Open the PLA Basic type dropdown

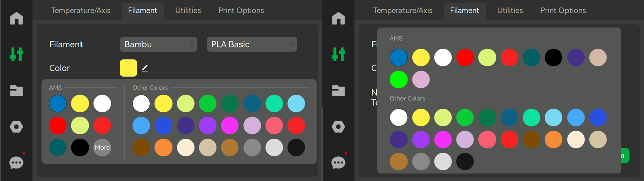[x=252, y=44]
